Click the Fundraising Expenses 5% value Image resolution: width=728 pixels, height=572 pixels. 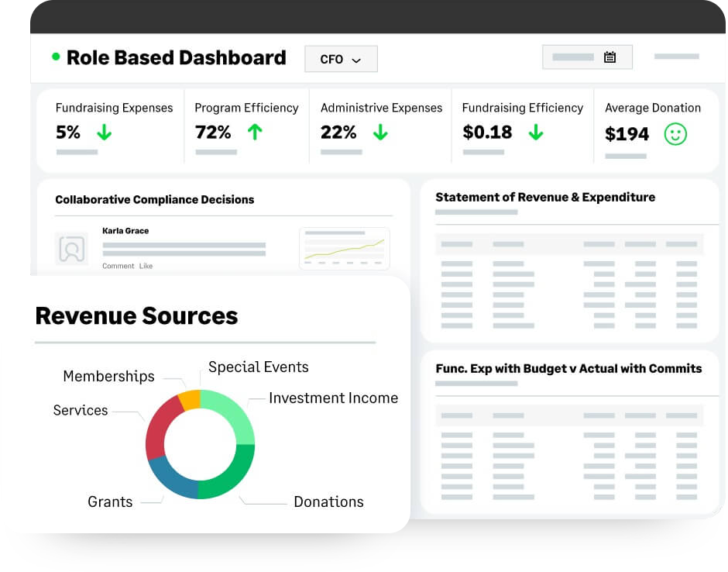tap(68, 133)
